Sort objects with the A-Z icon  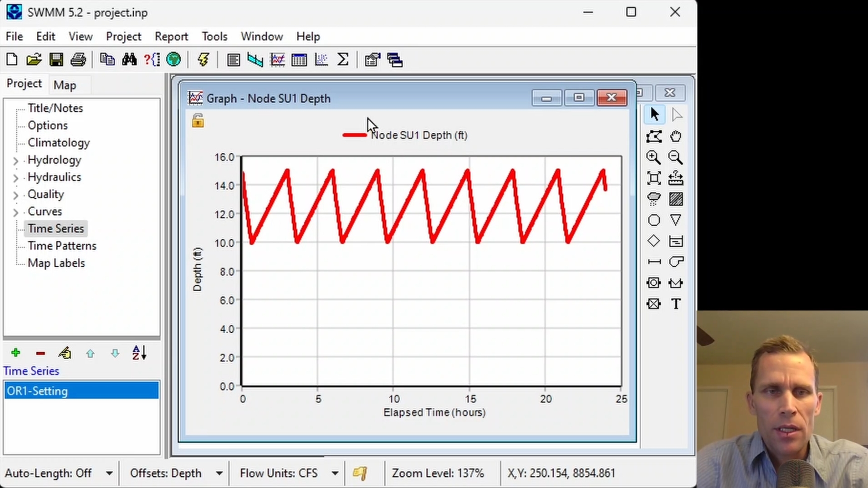tap(139, 353)
